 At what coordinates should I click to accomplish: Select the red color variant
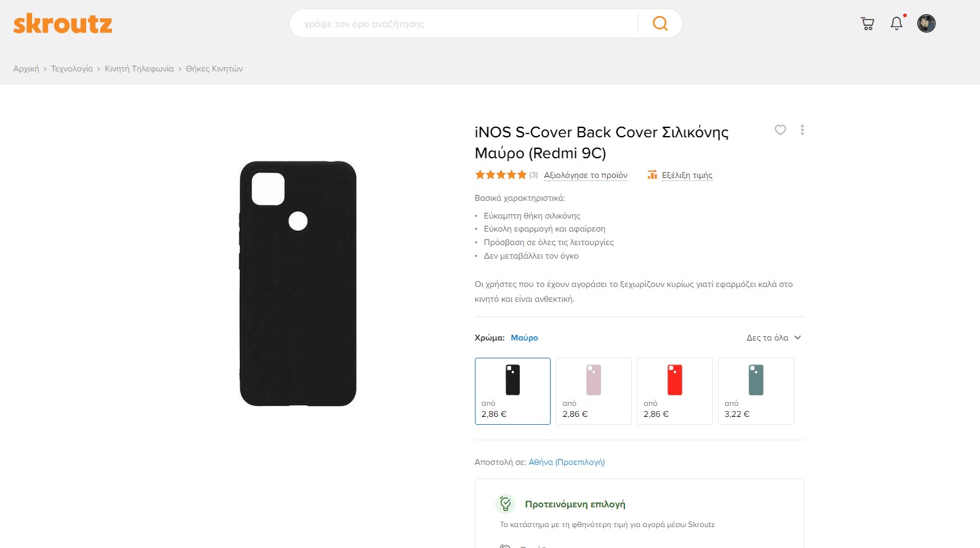(x=674, y=391)
